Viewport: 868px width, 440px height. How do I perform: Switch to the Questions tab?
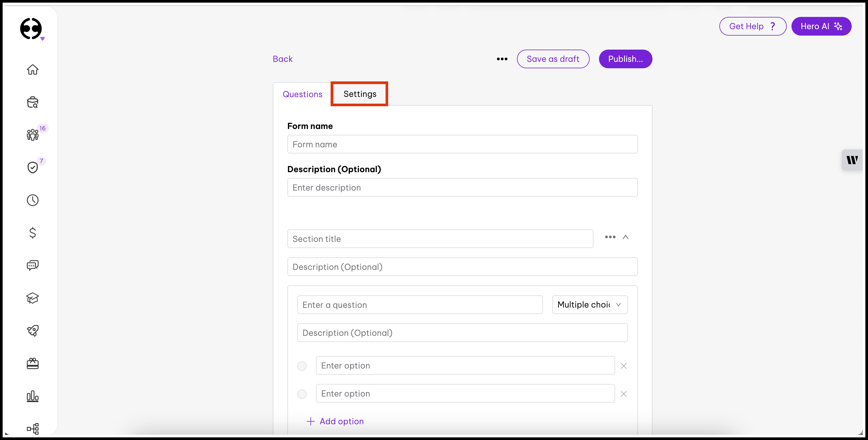point(302,94)
